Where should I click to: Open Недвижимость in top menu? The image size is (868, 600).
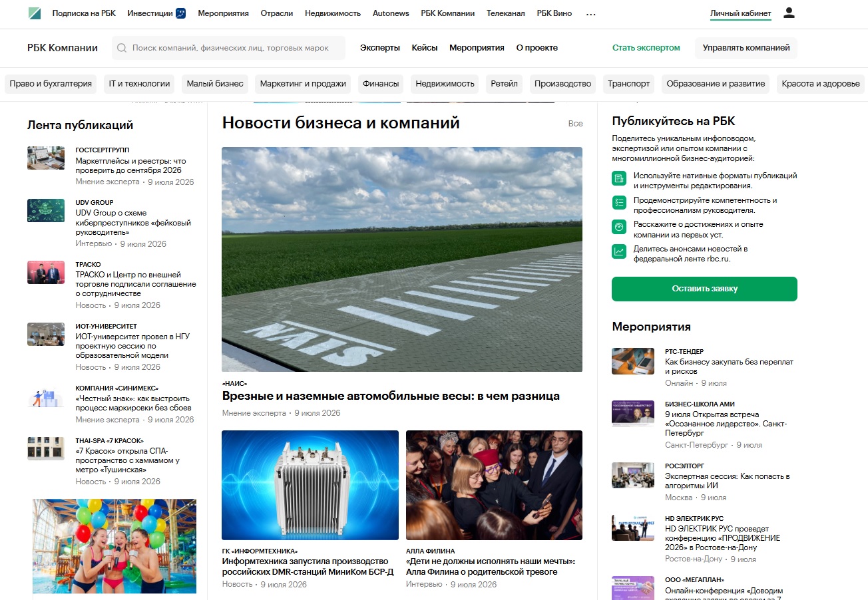tap(333, 13)
